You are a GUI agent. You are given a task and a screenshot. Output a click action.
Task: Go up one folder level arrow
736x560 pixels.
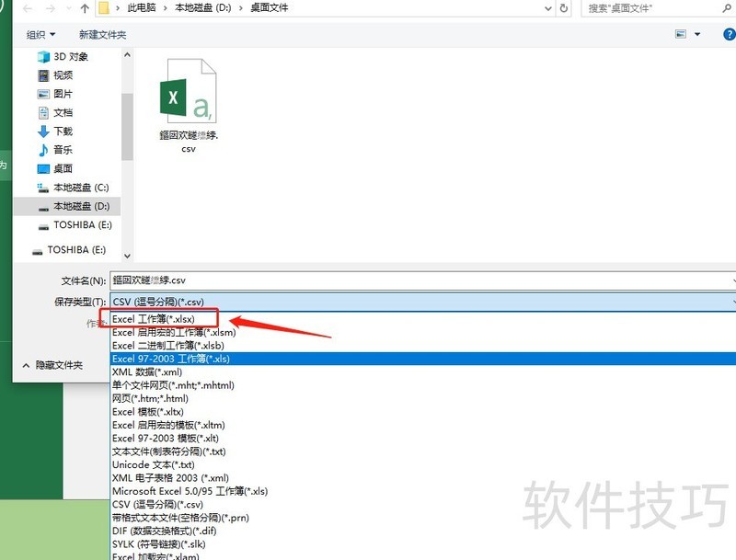pos(85,8)
